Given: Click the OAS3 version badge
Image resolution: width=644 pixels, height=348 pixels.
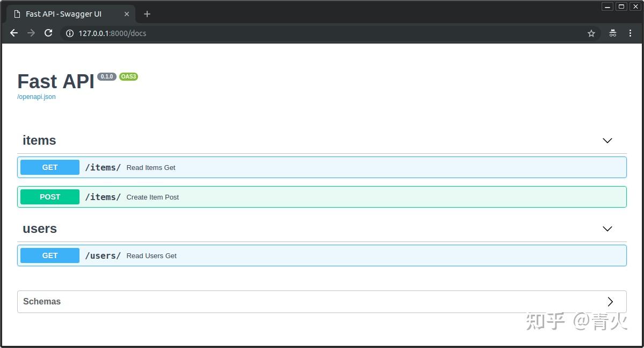Looking at the screenshot, I should coord(128,76).
